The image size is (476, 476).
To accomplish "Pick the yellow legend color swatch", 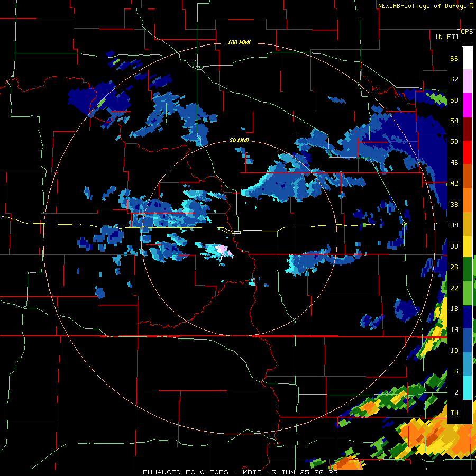I will 467,246.
